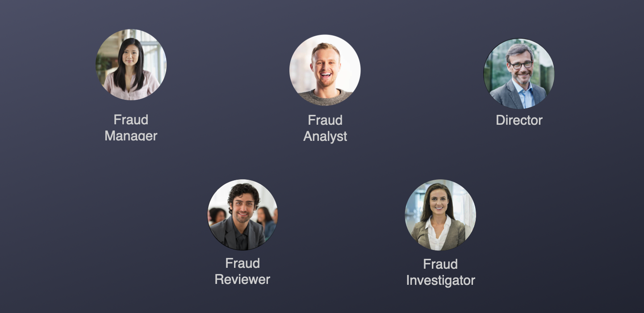The height and width of the screenshot is (313, 644).
Task: Click "Fraud" above the word Manager
Action: pyautogui.click(x=131, y=120)
